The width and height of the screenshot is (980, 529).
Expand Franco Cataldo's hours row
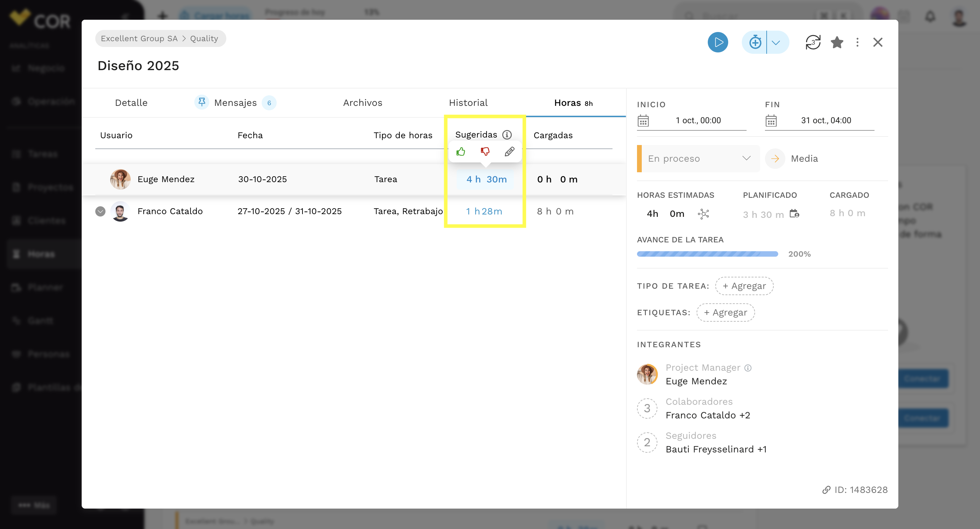click(x=100, y=212)
